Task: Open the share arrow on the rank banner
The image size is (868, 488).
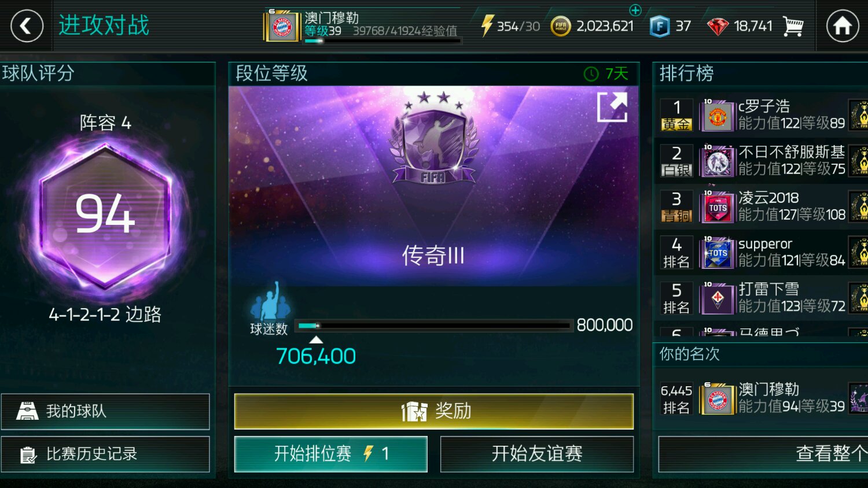Action: pos(612,107)
